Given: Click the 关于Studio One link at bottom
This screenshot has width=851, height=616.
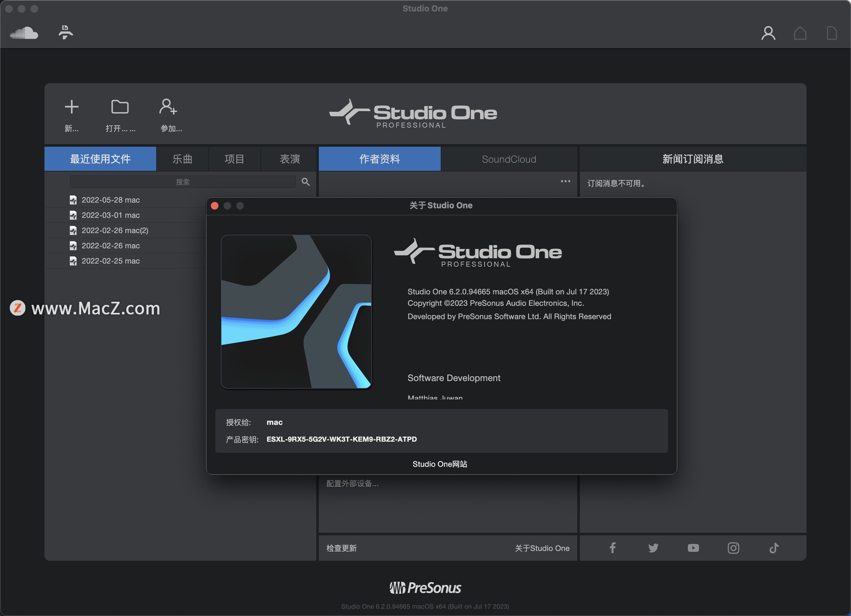Looking at the screenshot, I should click(x=542, y=548).
